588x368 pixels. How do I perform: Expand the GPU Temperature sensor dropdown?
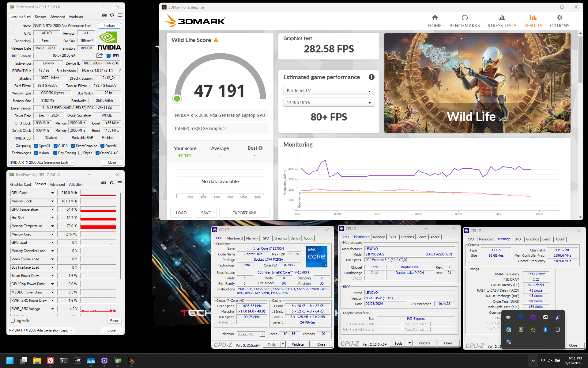[52, 209]
